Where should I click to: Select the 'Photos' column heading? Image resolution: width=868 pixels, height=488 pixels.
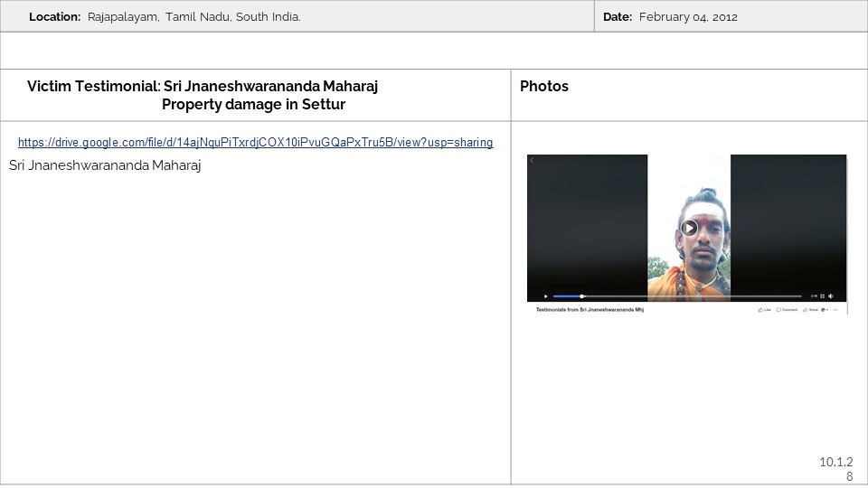point(544,87)
